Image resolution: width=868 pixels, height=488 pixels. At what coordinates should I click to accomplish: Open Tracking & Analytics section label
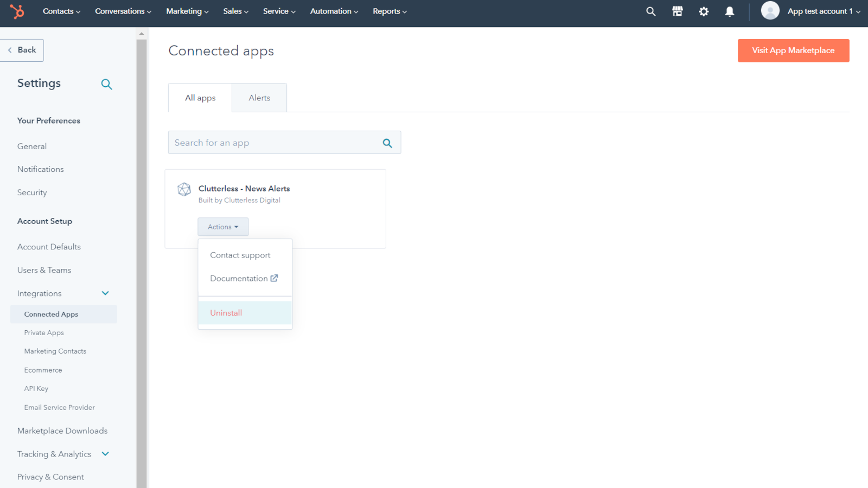(54, 454)
